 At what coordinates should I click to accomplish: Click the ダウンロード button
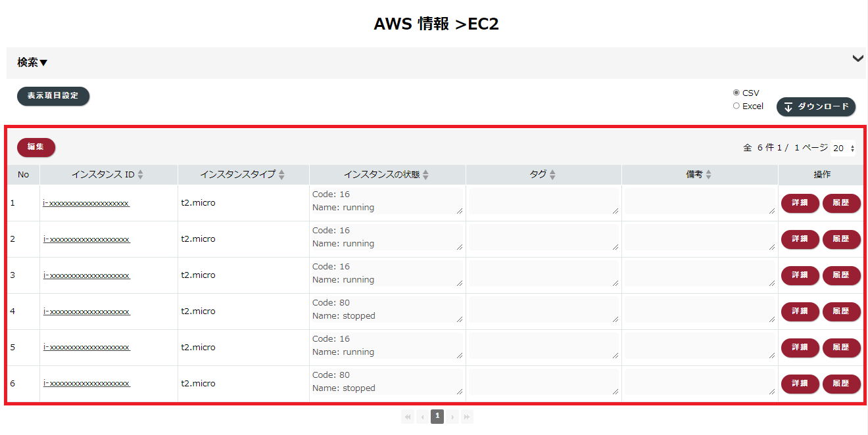816,107
